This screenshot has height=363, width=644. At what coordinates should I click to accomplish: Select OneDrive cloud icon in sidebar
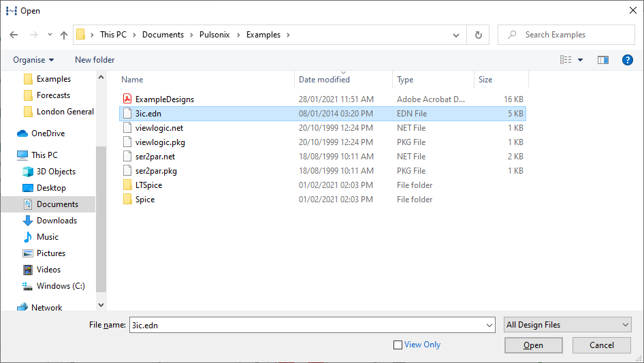point(22,133)
